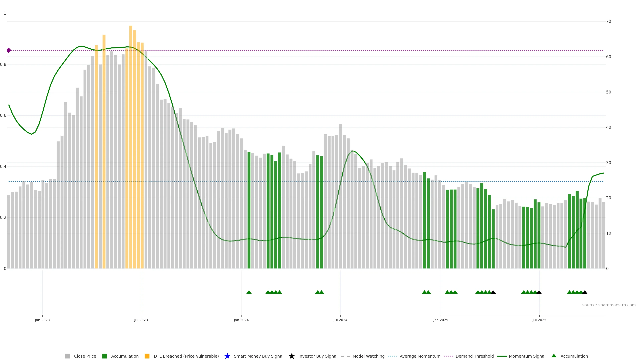Click the Demand Threshold purple dotted icon

pyautogui.click(x=448, y=356)
